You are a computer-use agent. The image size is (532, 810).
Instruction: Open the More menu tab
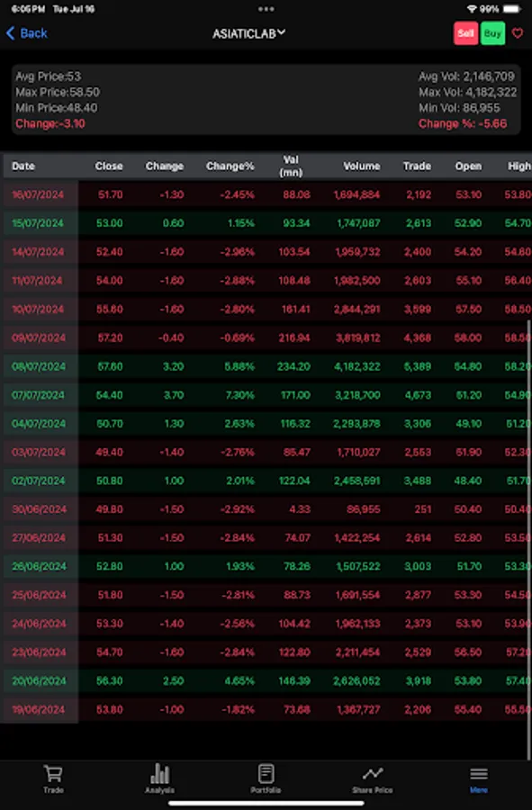tap(478, 779)
